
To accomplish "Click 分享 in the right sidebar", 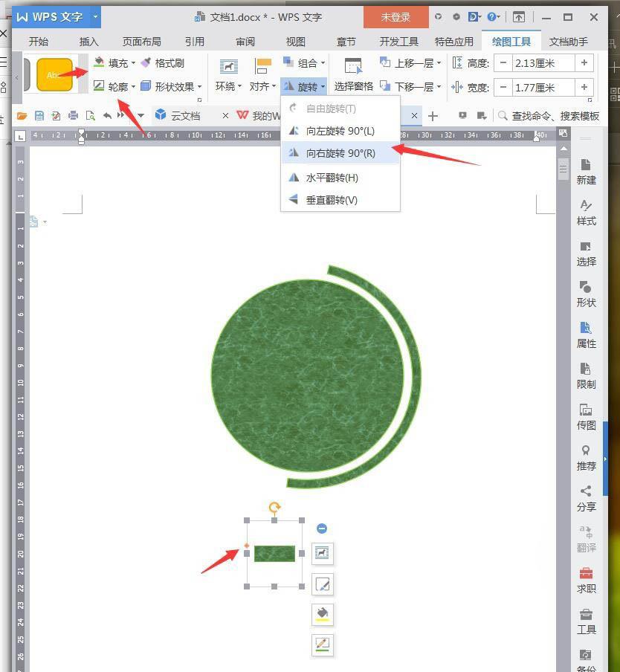I will pyautogui.click(x=586, y=500).
